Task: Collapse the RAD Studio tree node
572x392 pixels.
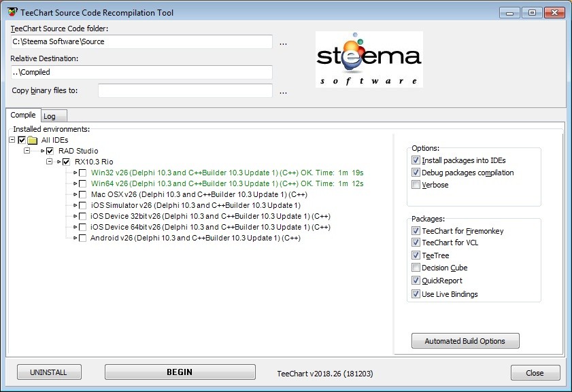Action: point(27,151)
